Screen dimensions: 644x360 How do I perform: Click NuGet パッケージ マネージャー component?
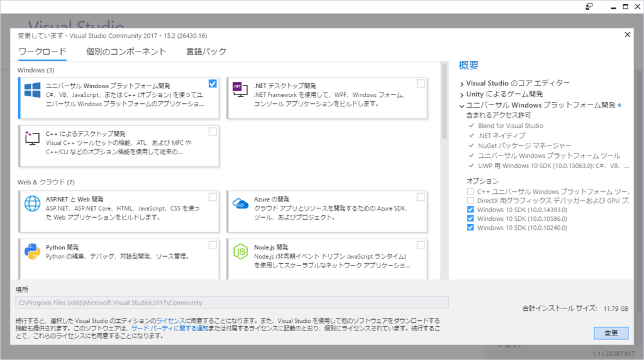click(525, 145)
